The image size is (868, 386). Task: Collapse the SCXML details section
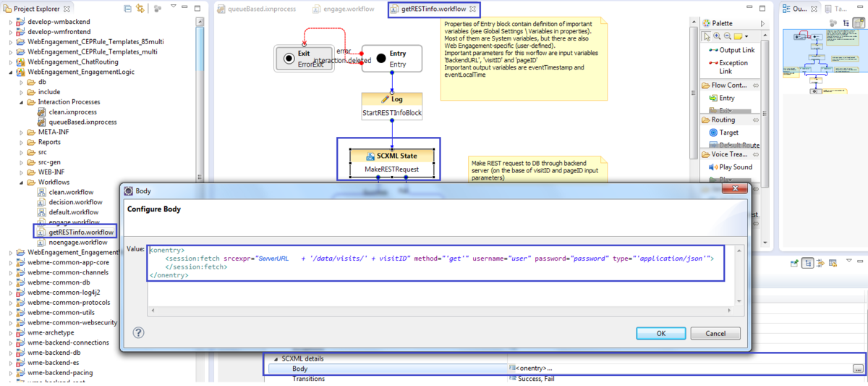[275, 358]
